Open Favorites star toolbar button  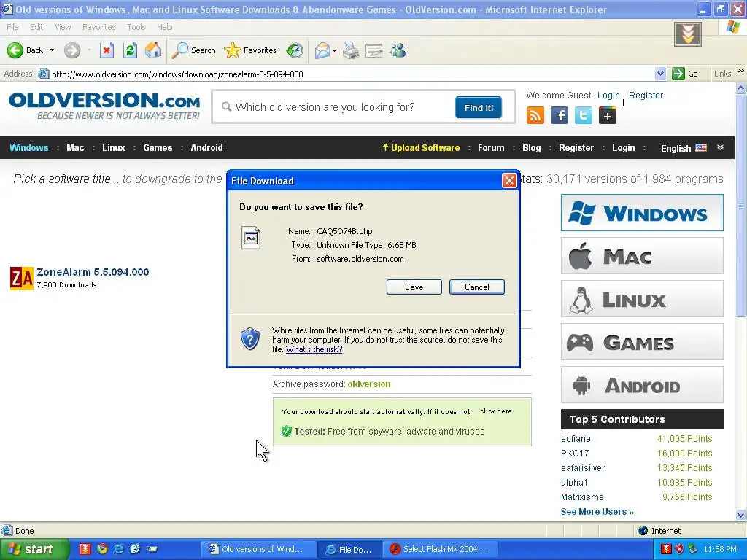[251, 50]
